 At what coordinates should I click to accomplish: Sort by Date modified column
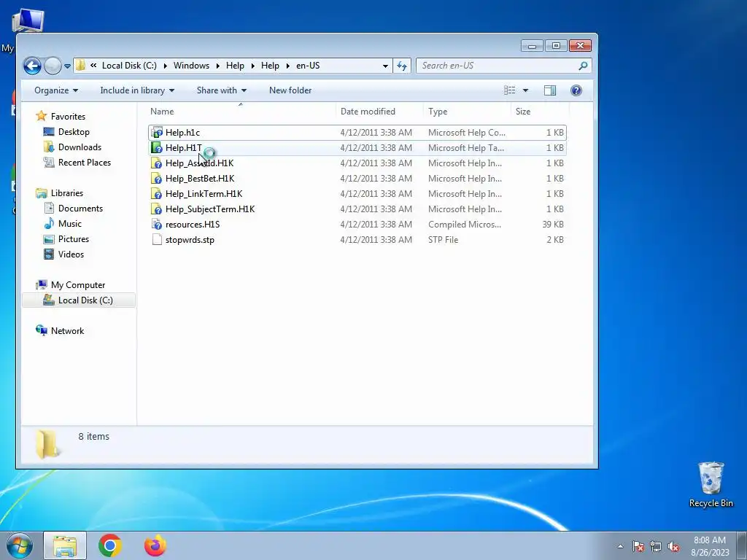point(379,112)
